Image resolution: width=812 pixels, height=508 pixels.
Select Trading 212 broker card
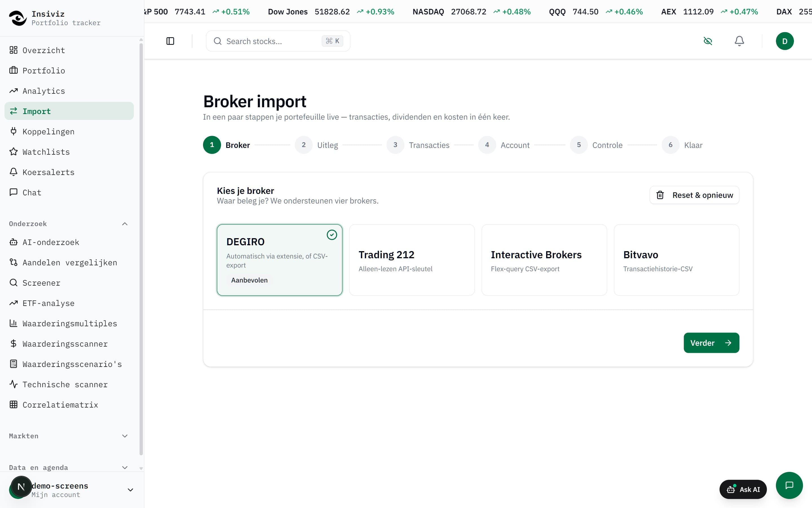pos(412,260)
